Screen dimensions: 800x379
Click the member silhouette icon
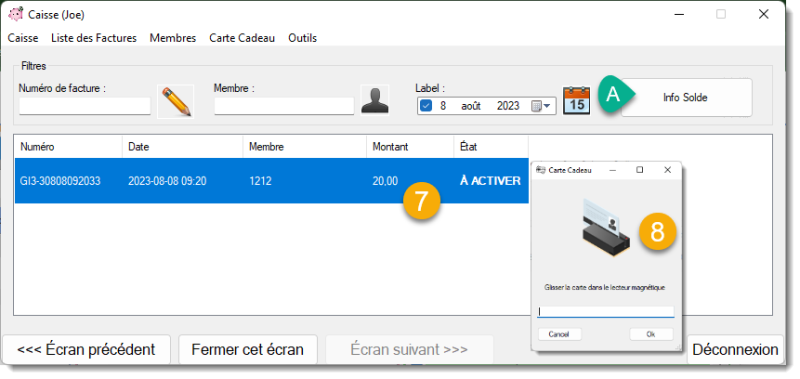point(375,100)
